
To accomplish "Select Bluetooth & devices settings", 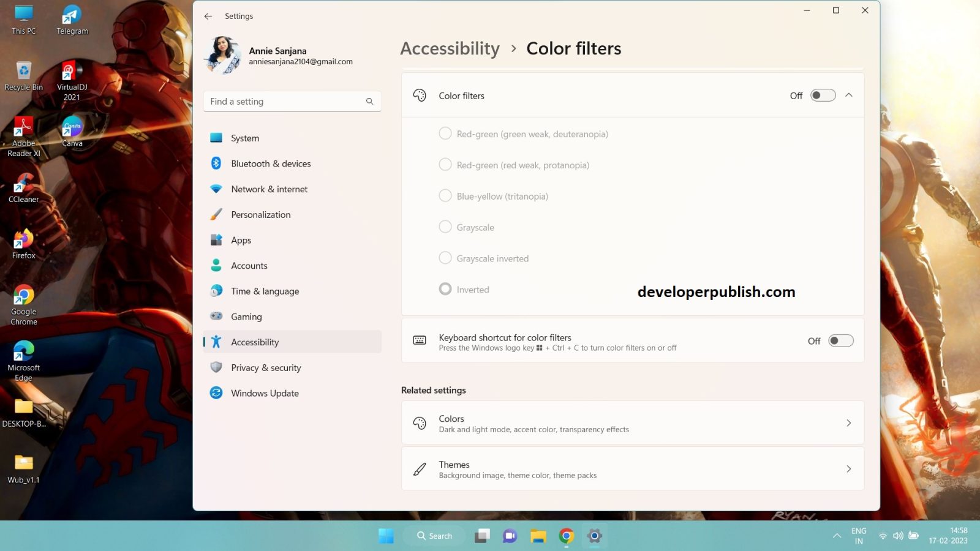I will [270, 163].
